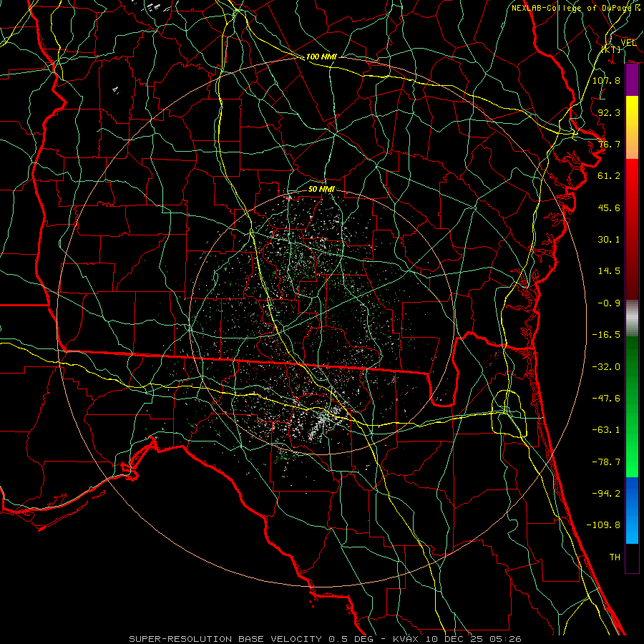Pick the yellow-orange segment of color bar
This screenshot has height=644, width=644.
click(x=632, y=127)
